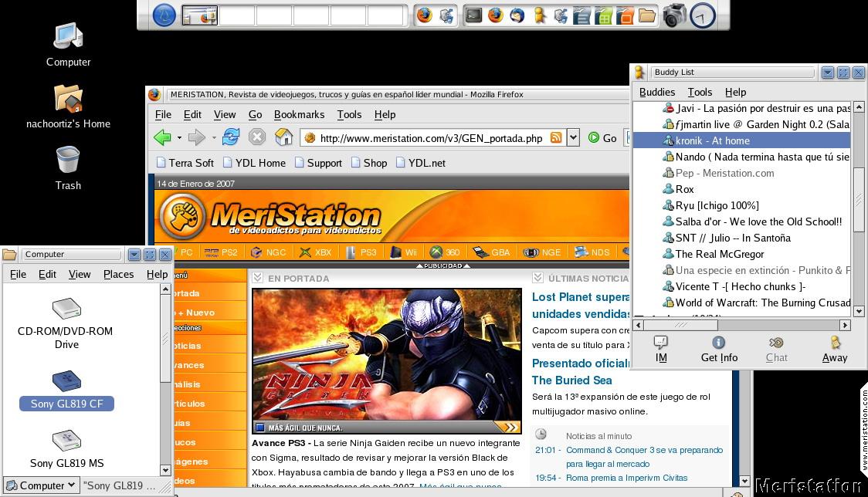
Task: Click the IM button in Buddy List
Action: tap(661, 350)
